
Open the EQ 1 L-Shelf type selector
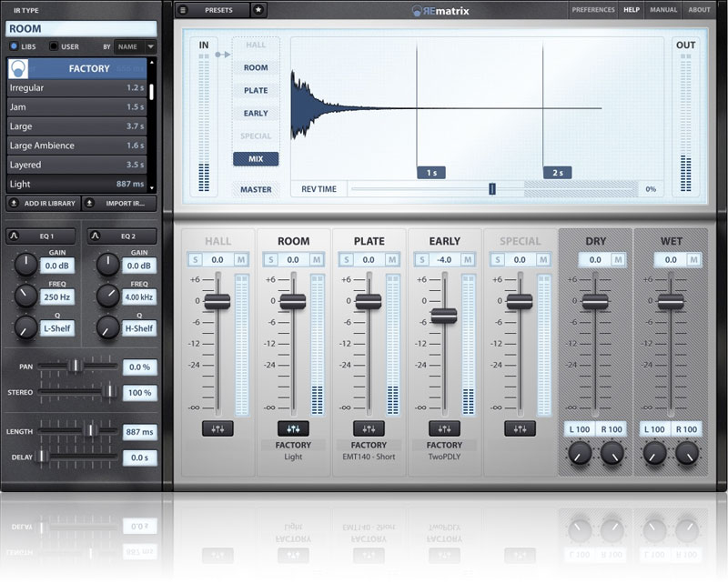click(x=57, y=328)
